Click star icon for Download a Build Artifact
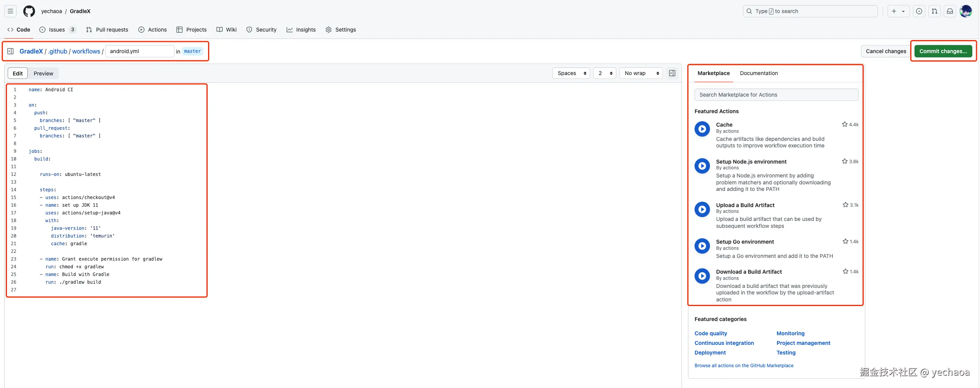980x388 pixels. coord(845,271)
